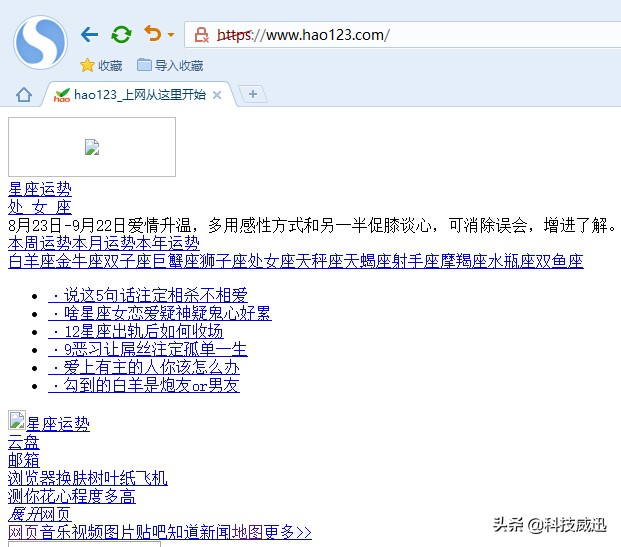Click small broken image beside lower 星座运势
Viewport: 621px width, 547px height.
(17, 420)
